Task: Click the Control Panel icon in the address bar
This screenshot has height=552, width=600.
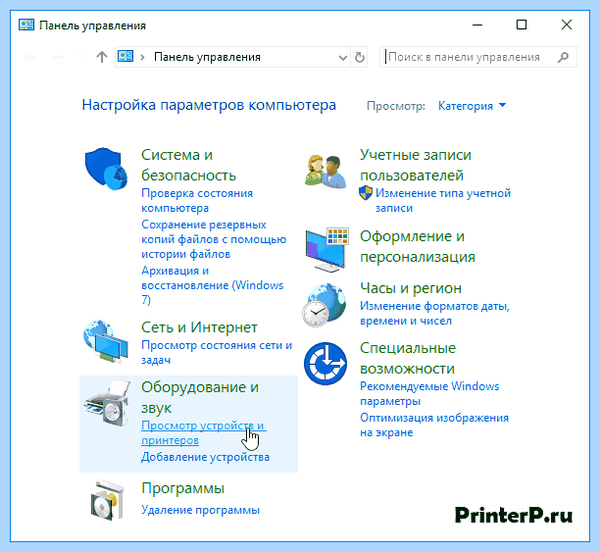Action: coord(125,57)
